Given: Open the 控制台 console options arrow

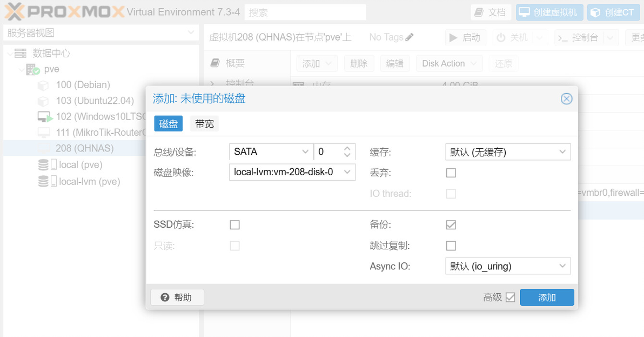Looking at the screenshot, I should (x=611, y=38).
